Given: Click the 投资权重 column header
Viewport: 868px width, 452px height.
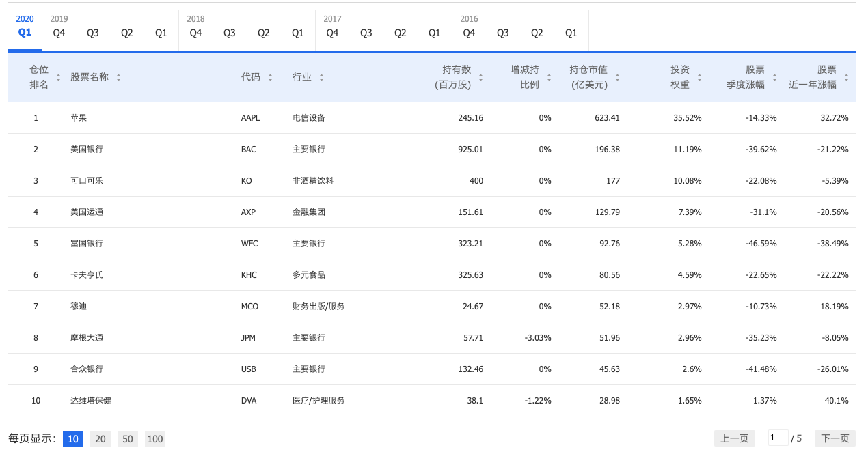Looking at the screenshot, I should click(680, 77).
